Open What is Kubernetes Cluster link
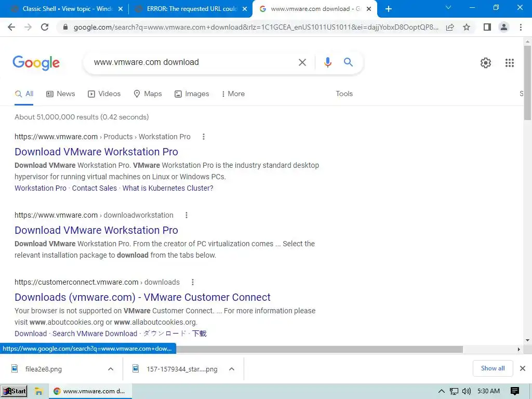The height and width of the screenshot is (399, 532). click(x=168, y=188)
